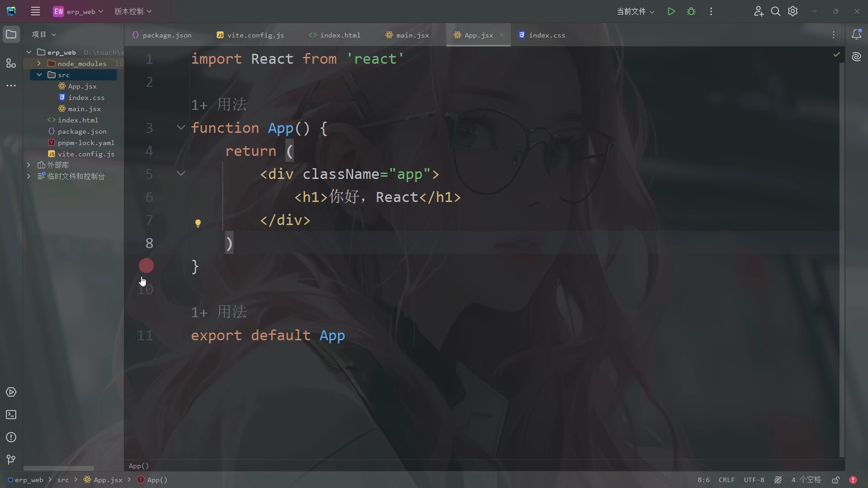
Task: Open the Project tool window
Action: click(x=11, y=34)
